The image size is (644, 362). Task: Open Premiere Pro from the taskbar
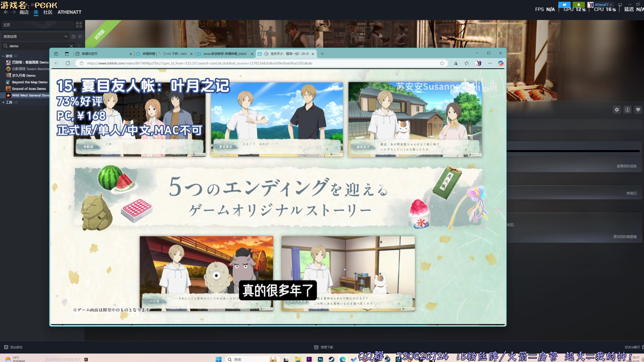309,359
